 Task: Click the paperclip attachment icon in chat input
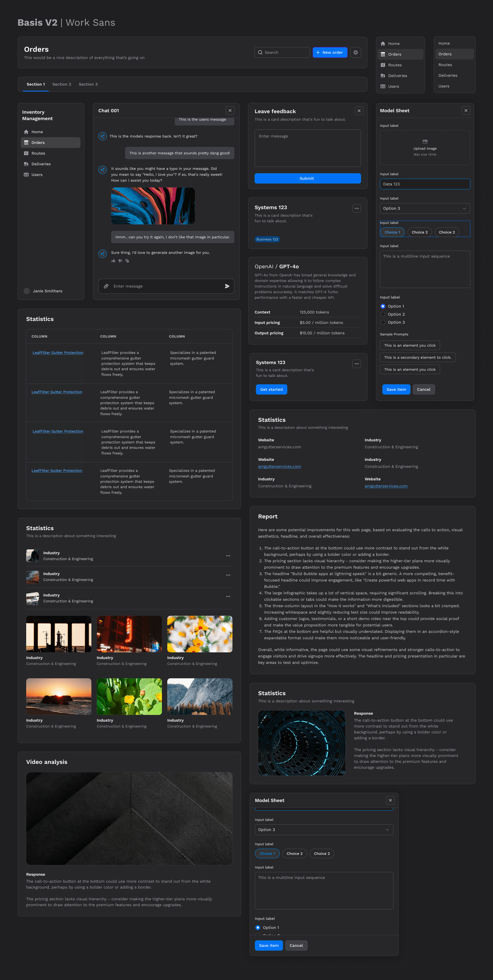coord(106,286)
